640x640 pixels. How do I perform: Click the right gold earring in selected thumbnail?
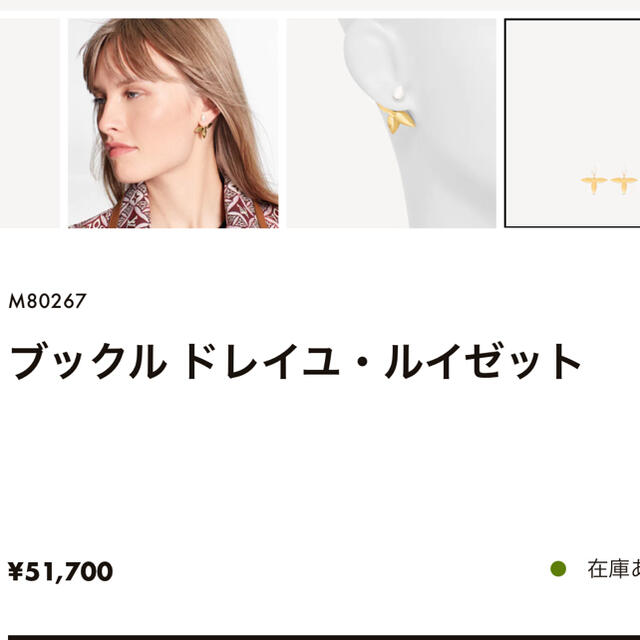[624, 183]
